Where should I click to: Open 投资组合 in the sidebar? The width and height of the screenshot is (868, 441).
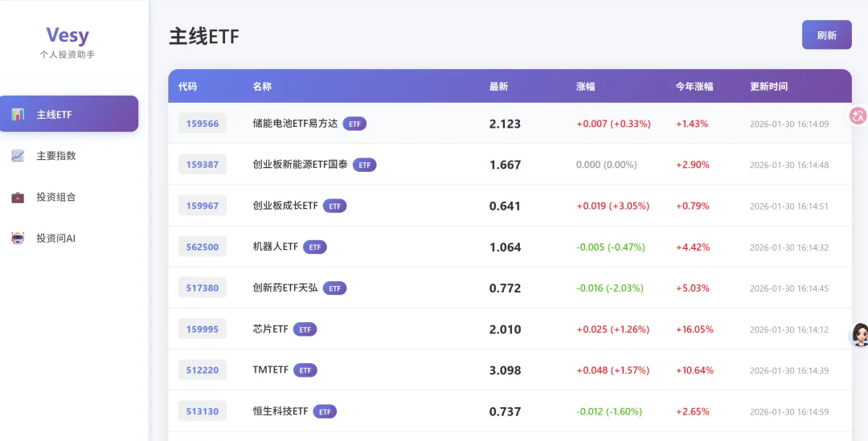[x=69, y=197]
